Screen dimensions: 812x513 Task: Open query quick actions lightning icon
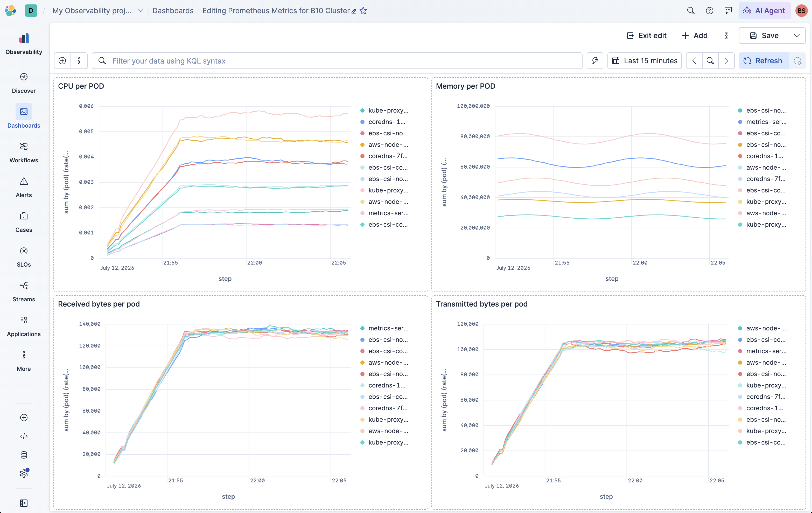tap(595, 61)
